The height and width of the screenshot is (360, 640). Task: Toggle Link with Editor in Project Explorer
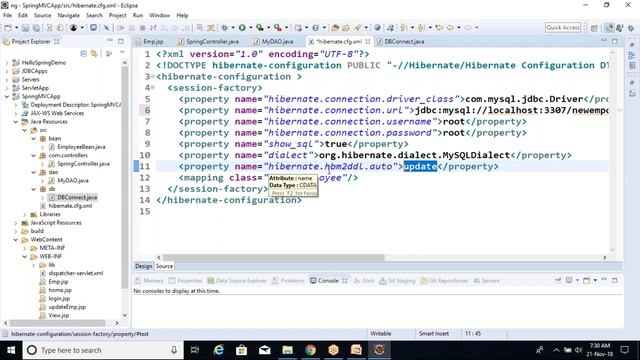(x=94, y=53)
